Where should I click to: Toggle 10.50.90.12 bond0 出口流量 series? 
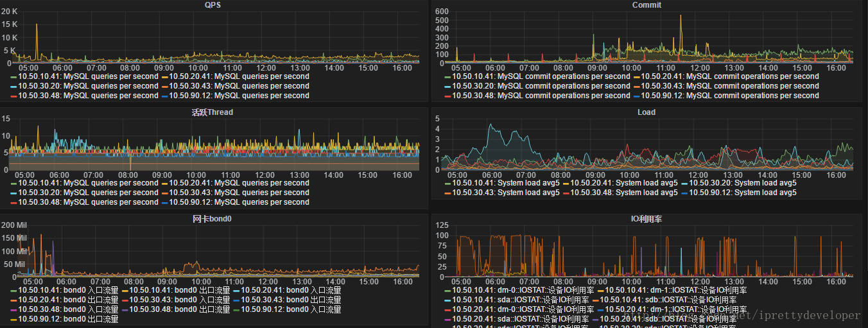point(64,318)
